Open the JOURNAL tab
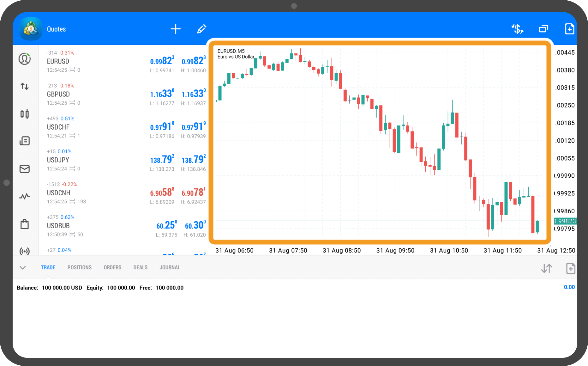The image size is (588, 366). click(170, 267)
